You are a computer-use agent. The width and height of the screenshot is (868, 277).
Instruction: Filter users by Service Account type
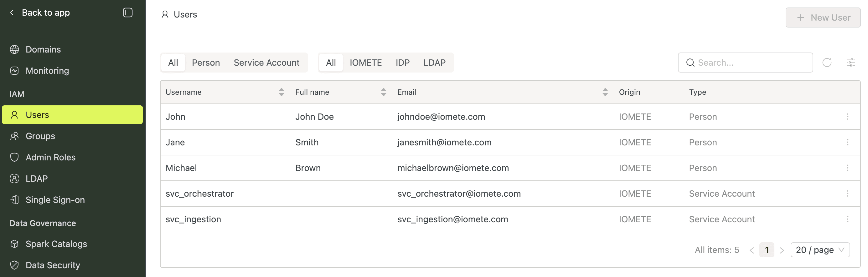coord(266,63)
